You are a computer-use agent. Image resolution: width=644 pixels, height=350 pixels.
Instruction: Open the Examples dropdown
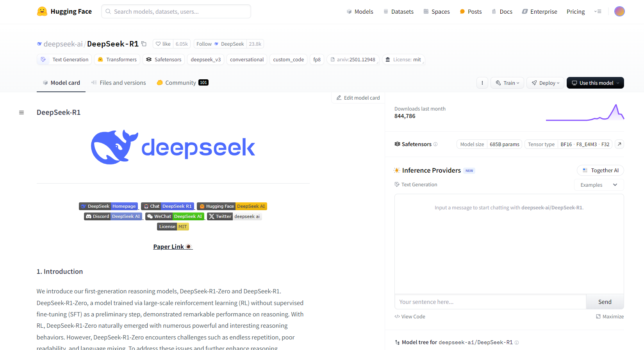pyautogui.click(x=599, y=185)
